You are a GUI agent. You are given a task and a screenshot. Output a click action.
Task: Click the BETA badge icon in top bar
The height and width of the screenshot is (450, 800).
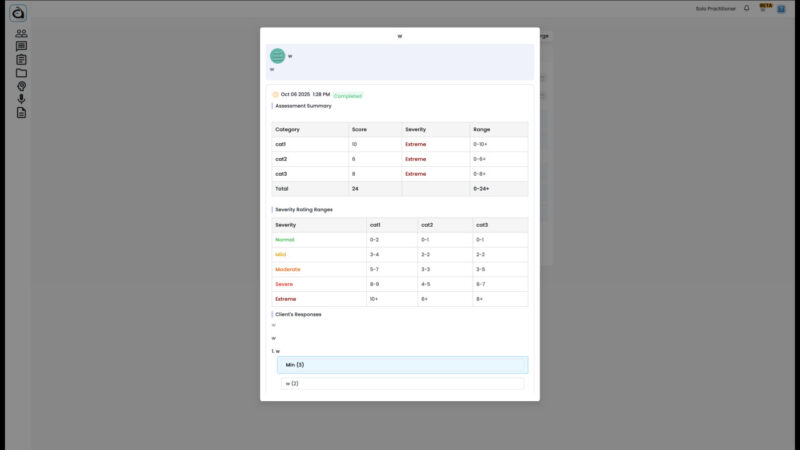[x=765, y=7]
